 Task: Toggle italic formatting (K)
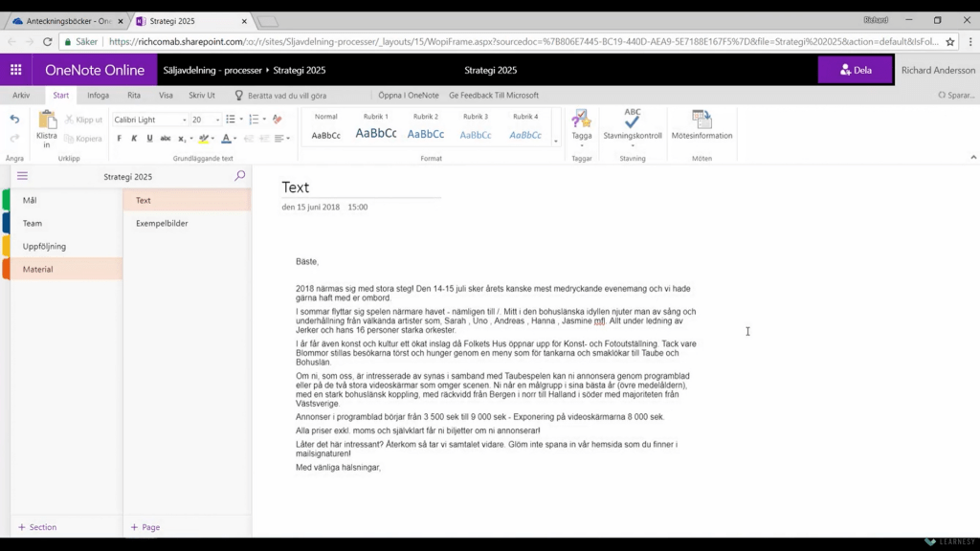click(134, 139)
